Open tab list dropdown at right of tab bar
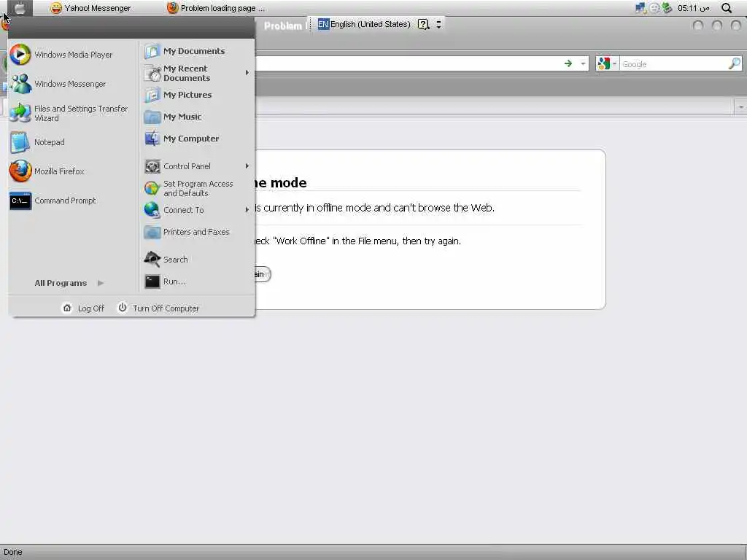The height and width of the screenshot is (560, 747). (x=741, y=107)
